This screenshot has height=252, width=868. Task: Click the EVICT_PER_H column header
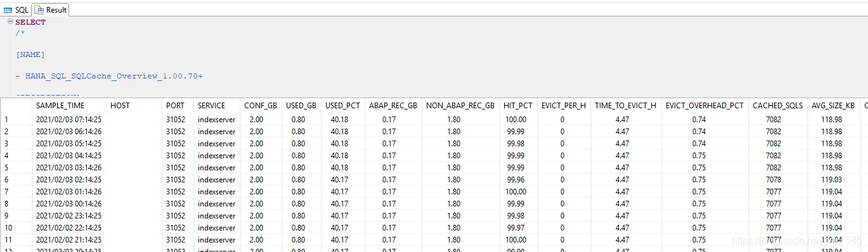(563, 105)
